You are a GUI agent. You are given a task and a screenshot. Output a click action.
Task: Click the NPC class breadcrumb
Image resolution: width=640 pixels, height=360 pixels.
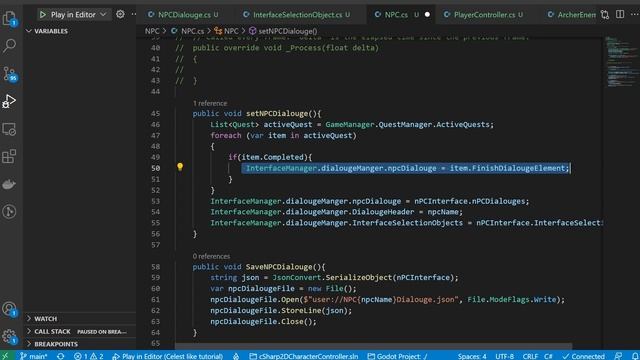tap(227, 31)
